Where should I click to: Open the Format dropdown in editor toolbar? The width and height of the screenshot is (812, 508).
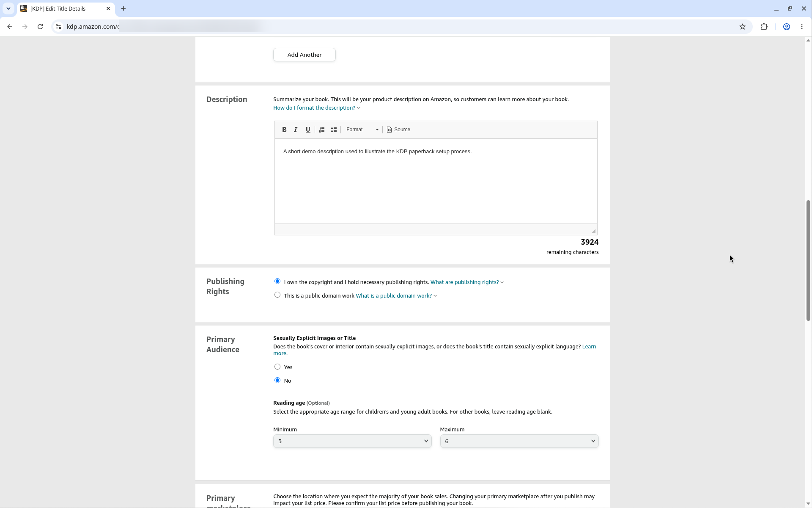tap(362, 130)
